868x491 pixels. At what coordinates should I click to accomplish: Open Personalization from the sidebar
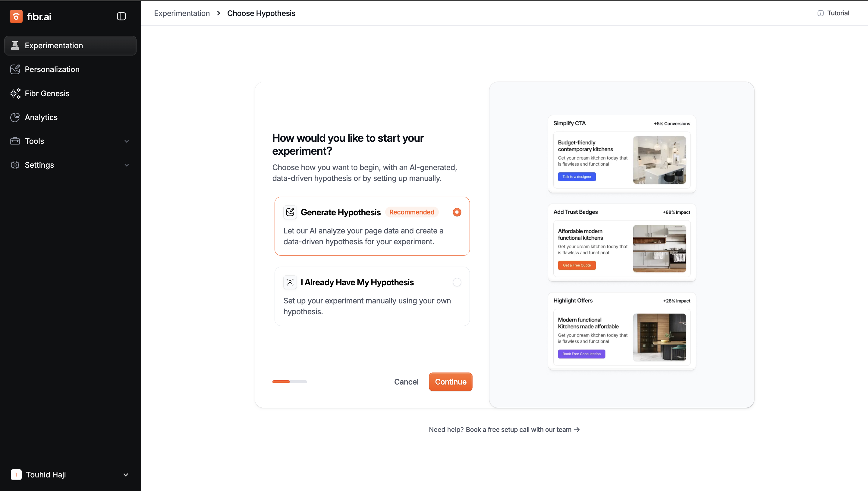(52, 69)
